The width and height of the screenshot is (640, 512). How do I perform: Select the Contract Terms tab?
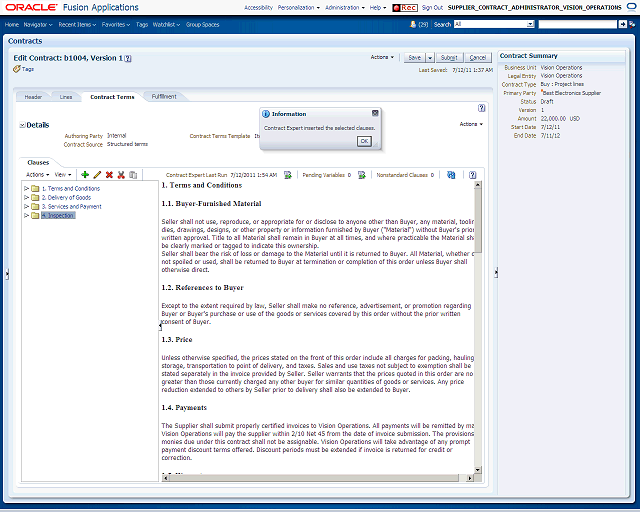pos(112,97)
